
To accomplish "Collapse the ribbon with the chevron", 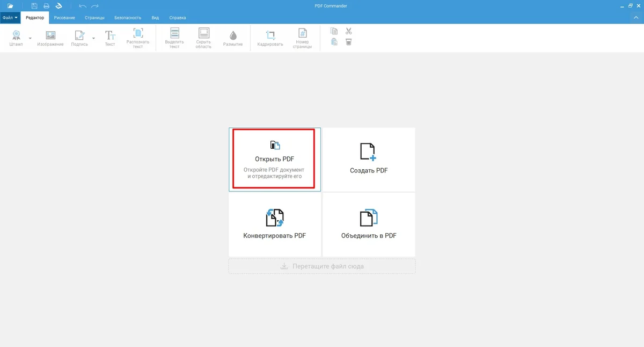I will [x=636, y=18].
